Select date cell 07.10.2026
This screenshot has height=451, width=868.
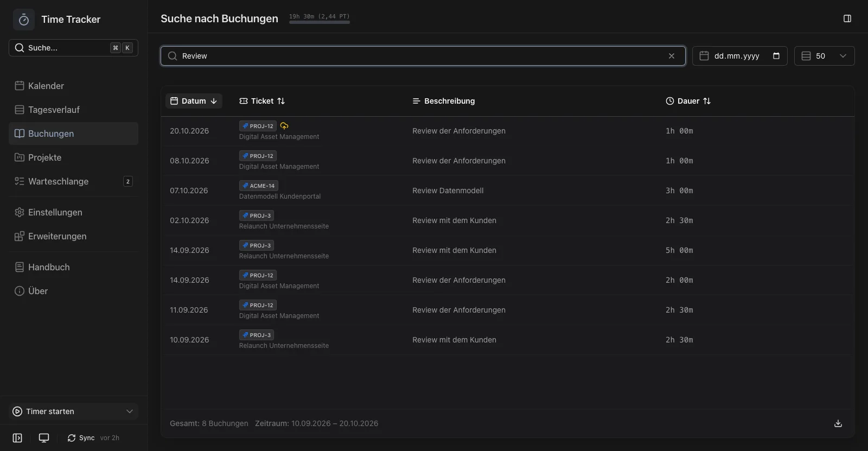point(189,190)
